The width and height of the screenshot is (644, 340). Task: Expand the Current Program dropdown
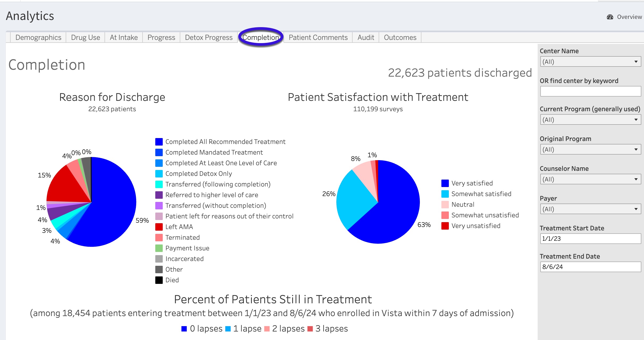click(590, 120)
